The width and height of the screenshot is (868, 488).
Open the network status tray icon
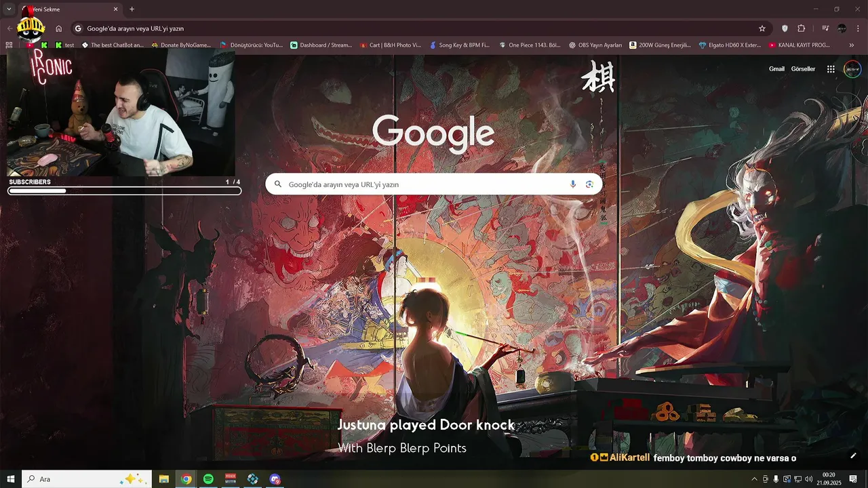pos(797,479)
